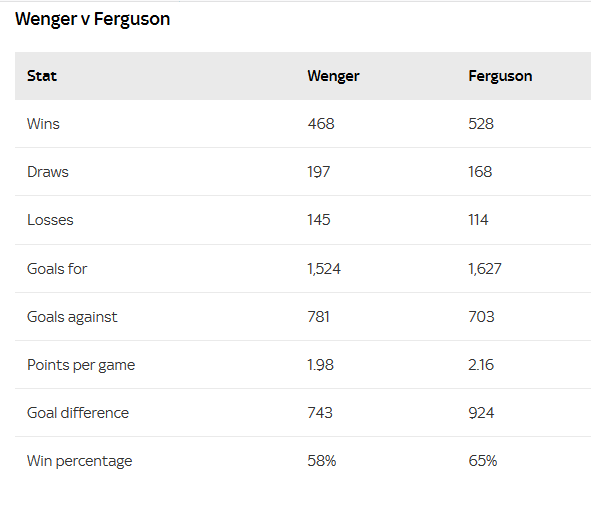Click Wenger's goals for value 1,524
Screen dimensions: 606x505
(325, 268)
